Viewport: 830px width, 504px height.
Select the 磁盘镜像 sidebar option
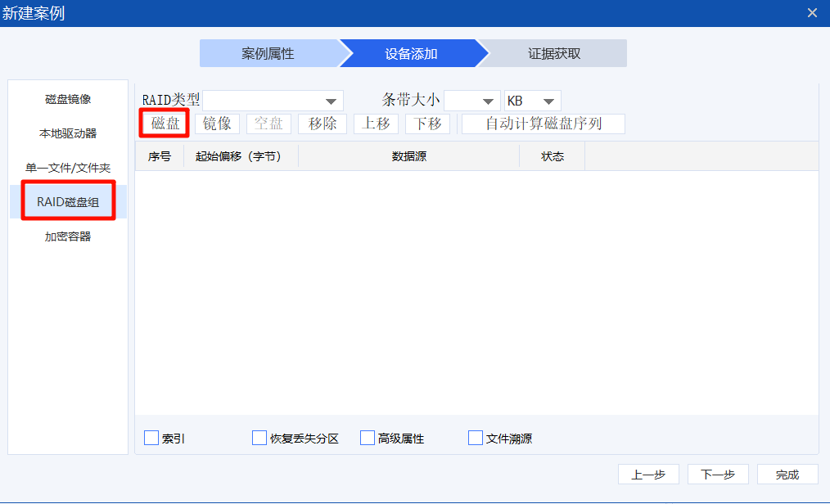click(68, 99)
